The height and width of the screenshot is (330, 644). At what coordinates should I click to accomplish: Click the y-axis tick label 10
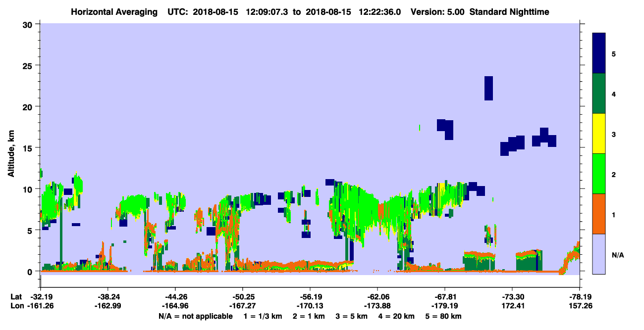click(x=29, y=189)
